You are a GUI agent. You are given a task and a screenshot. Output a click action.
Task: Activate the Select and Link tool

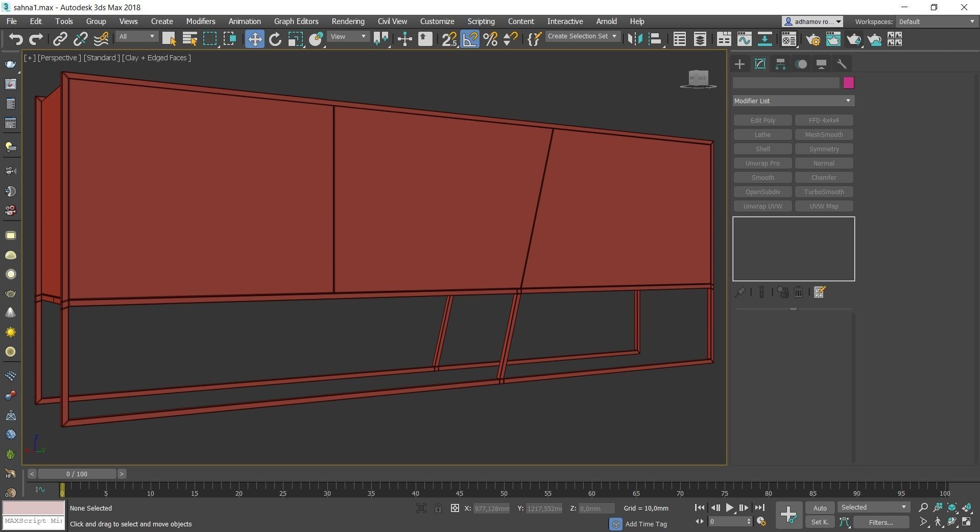click(x=60, y=39)
